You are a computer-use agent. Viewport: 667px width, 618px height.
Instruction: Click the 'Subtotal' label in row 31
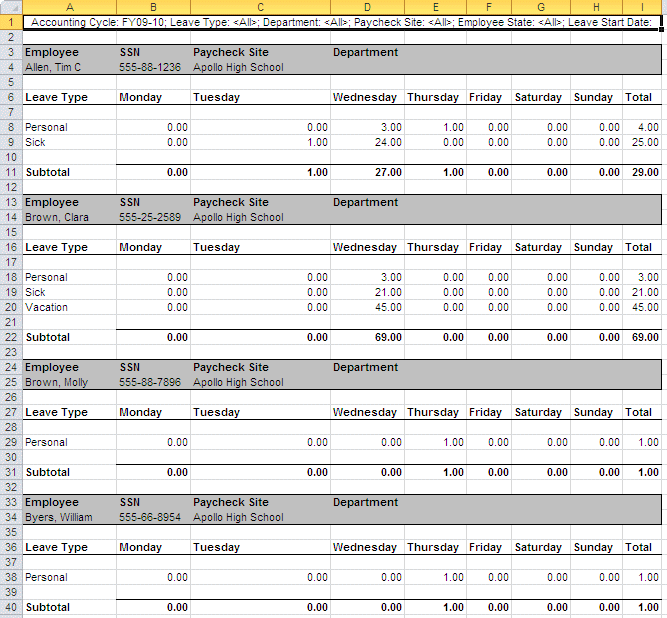click(48, 472)
